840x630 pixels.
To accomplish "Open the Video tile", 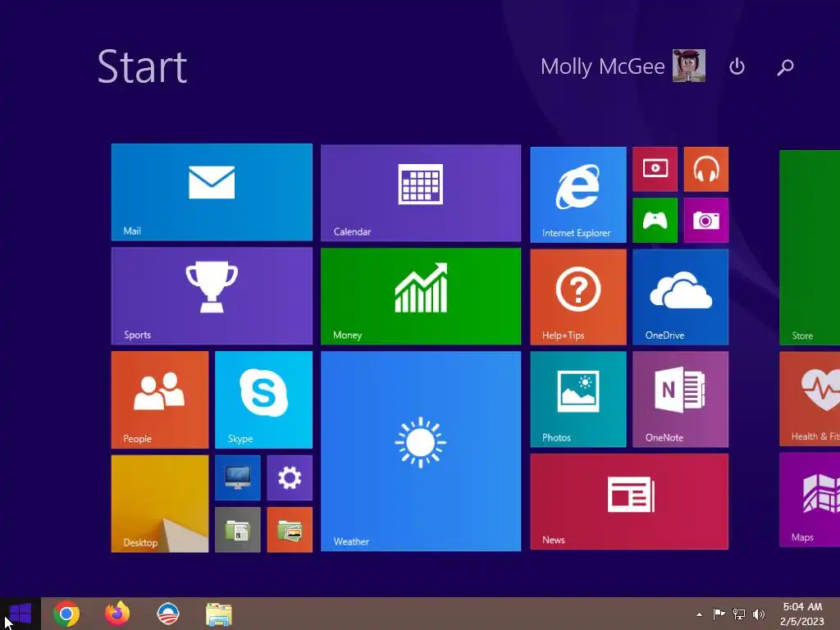I will click(x=655, y=169).
